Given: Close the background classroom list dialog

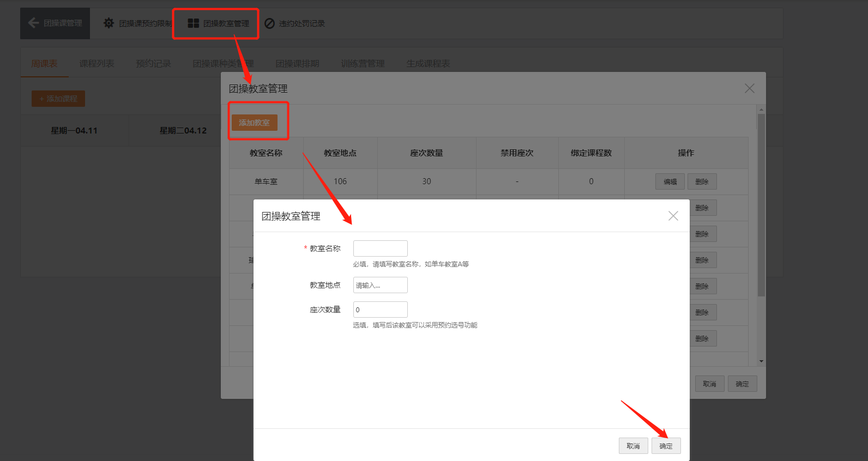Looking at the screenshot, I should pyautogui.click(x=750, y=88).
